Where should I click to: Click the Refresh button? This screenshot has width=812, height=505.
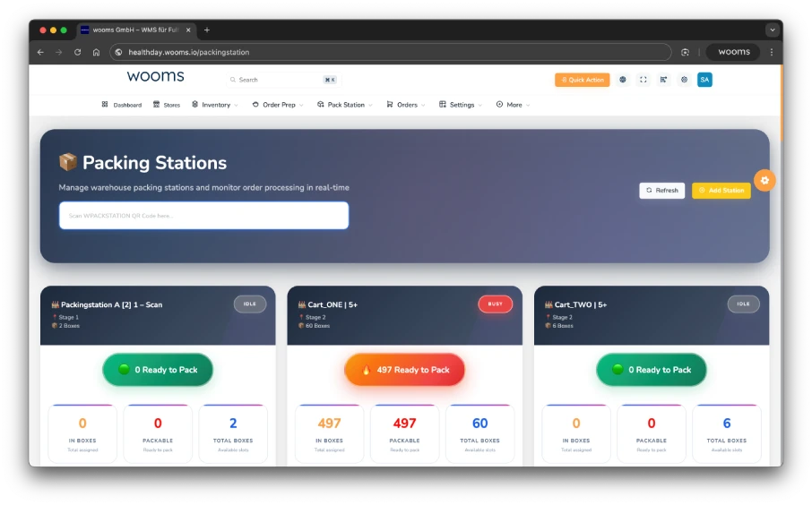pos(661,191)
